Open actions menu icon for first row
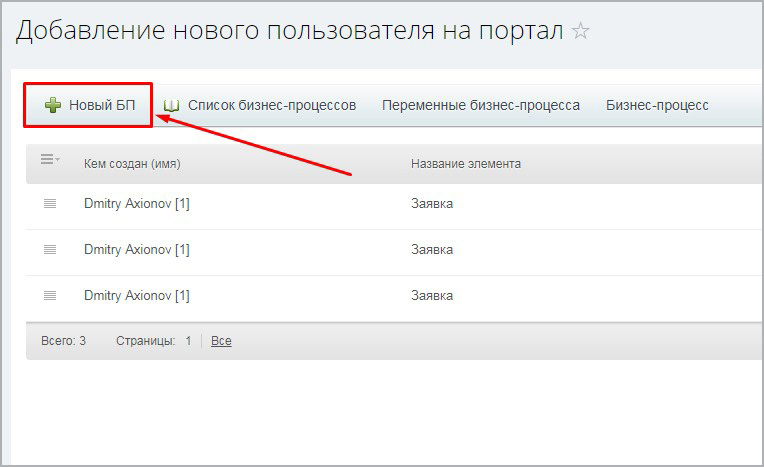Viewport: 764px width, 467px height. click(50, 204)
